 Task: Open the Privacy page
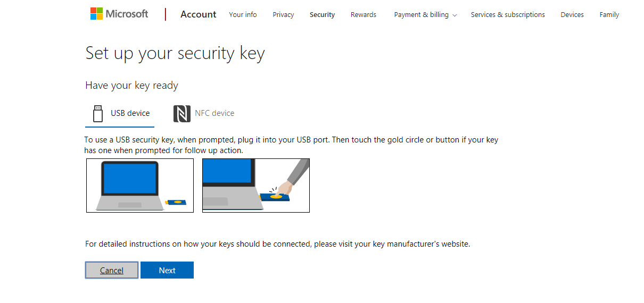(x=283, y=15)
